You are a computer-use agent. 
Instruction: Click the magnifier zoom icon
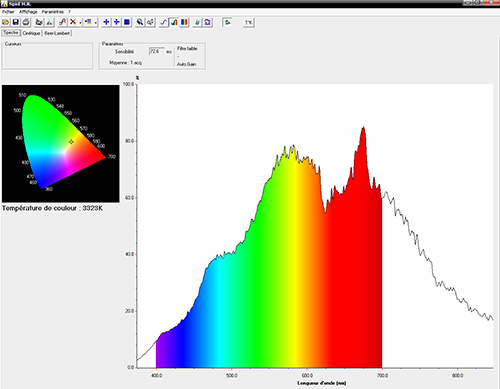140,22
